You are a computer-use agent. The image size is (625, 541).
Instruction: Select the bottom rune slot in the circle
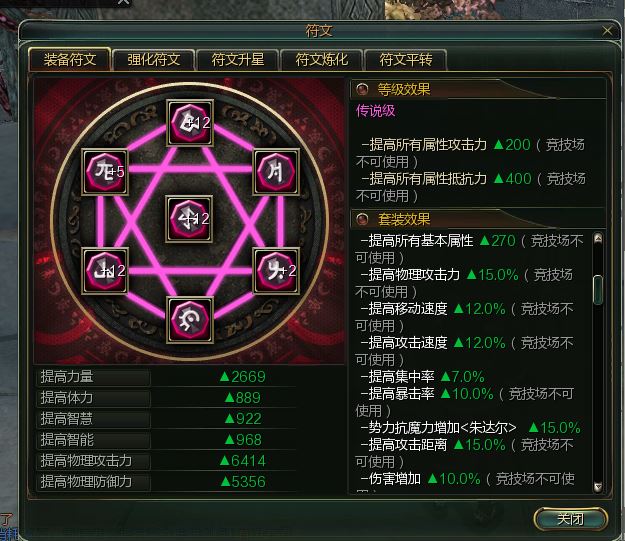[190, 320]
